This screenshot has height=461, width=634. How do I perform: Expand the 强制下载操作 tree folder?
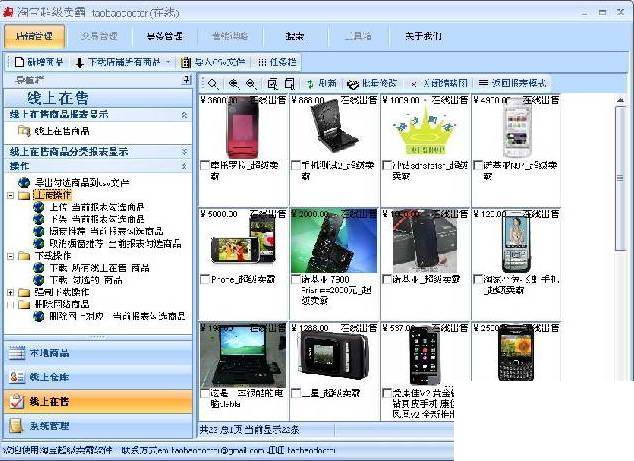pyautogui.click(x=11, y=292)
